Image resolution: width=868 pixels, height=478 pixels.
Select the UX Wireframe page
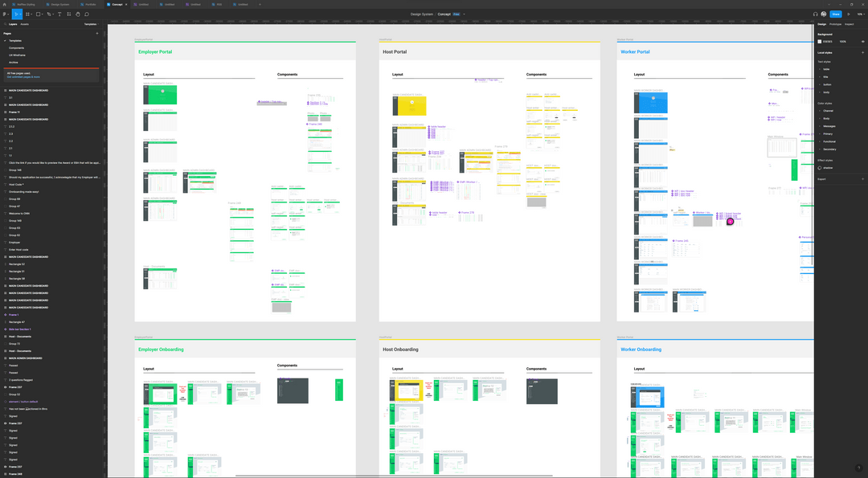[17, 55]
